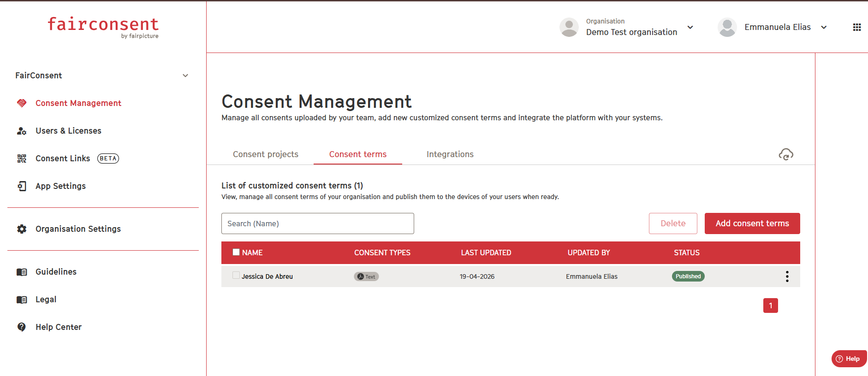The height and width of the screenshot is (376, 868).
Task: Click the Delete button
Action: [x=673, y=223]
